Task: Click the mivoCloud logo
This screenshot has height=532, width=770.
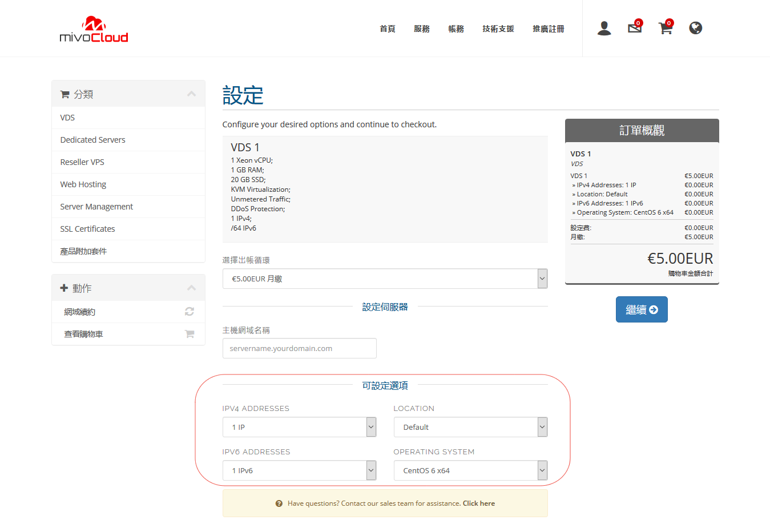Action: (94, 30)
